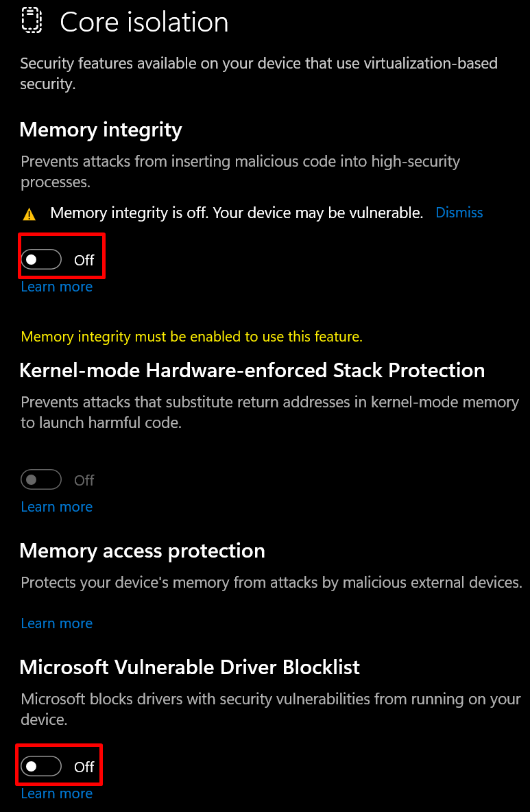Click the yellow "must be enabled" notice
The height and width of the screenshot is (812, 530).
[191, 337]
